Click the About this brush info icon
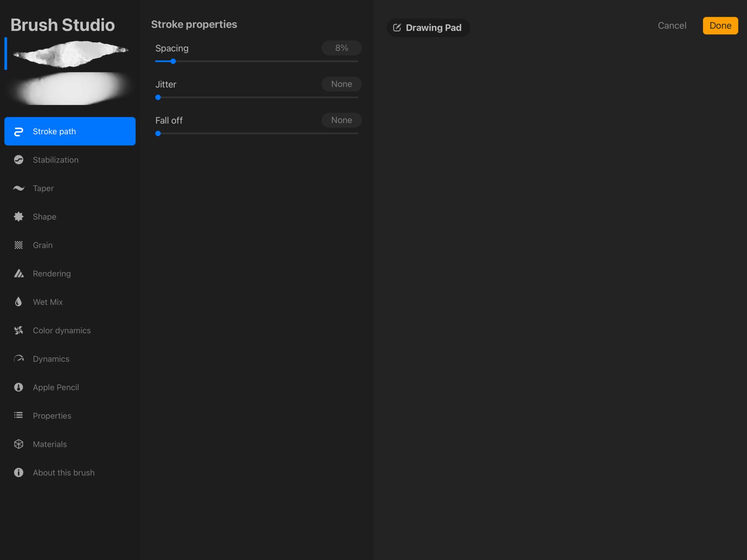747x560 pixels. 18,472
